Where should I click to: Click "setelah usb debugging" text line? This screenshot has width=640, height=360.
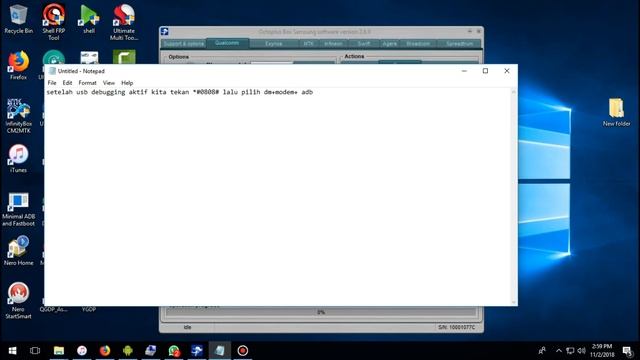point(180,92)
